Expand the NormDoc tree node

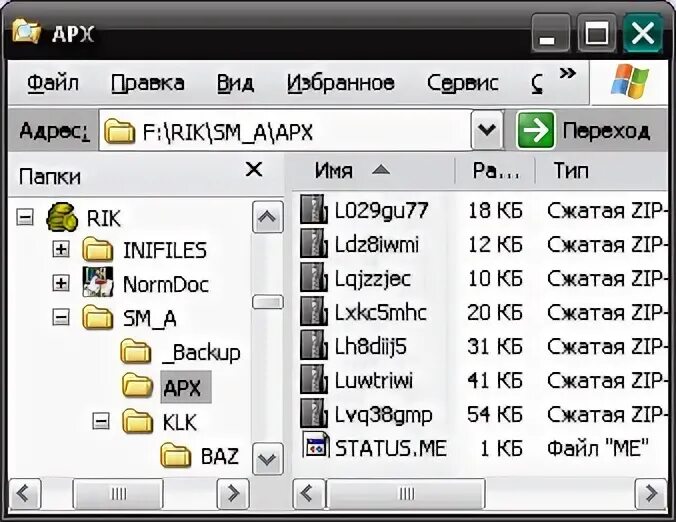click(x=61, y=283)
